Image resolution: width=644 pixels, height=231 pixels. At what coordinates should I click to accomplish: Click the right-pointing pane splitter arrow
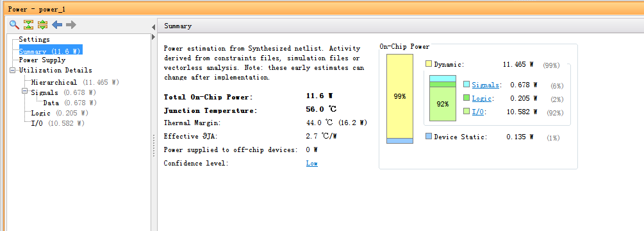(x=153, y=37)
